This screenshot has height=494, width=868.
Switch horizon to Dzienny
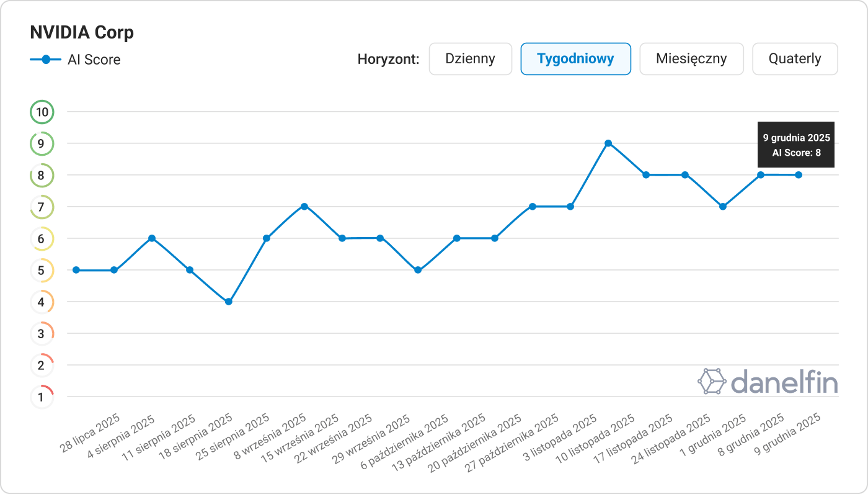click(x=471, y=59)
